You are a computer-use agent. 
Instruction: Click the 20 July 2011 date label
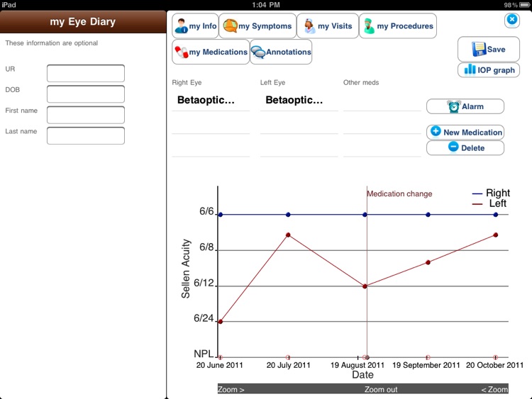coord(289,365)
